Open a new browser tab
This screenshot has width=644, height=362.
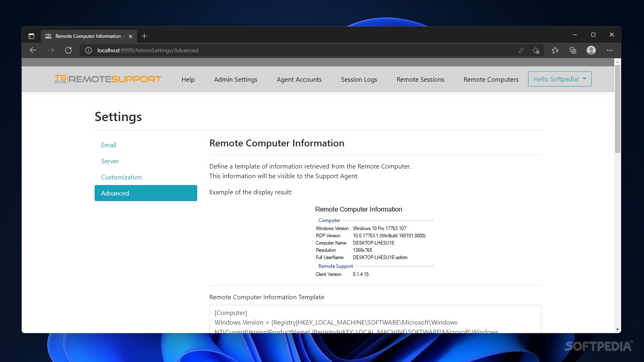pos(144,36)
